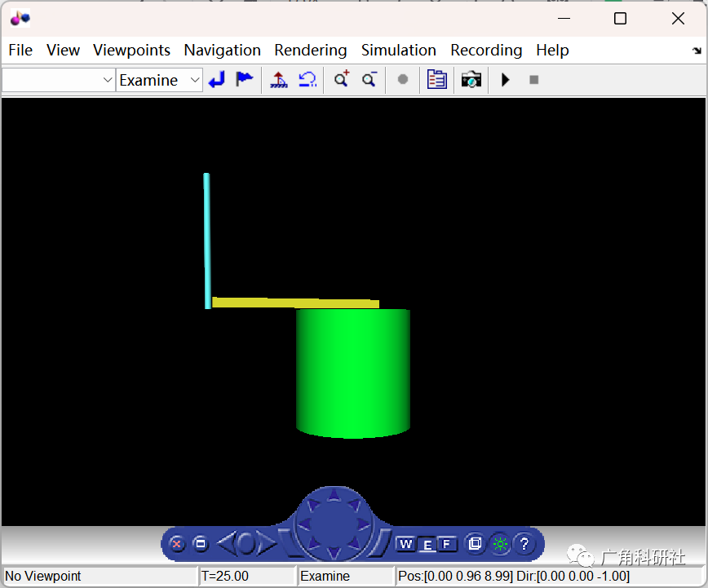Undo the last camera rotation
This screenshot has height=588, width=708.
tap(308, 79)
